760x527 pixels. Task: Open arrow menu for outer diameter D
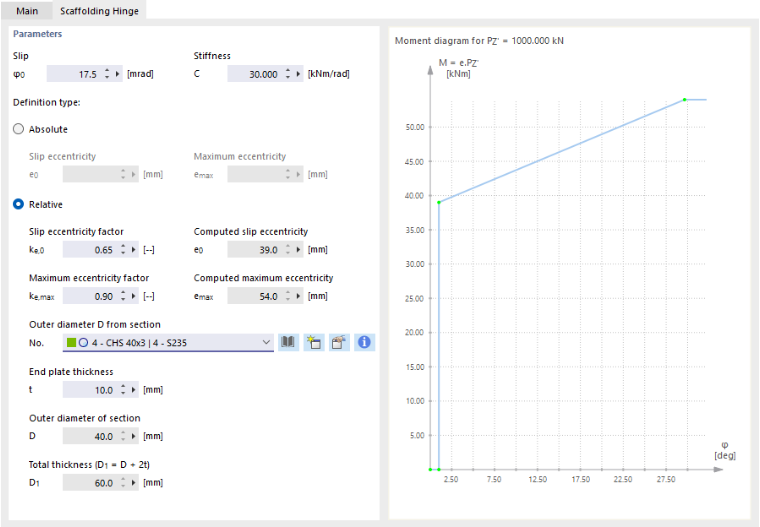point(133,436)
